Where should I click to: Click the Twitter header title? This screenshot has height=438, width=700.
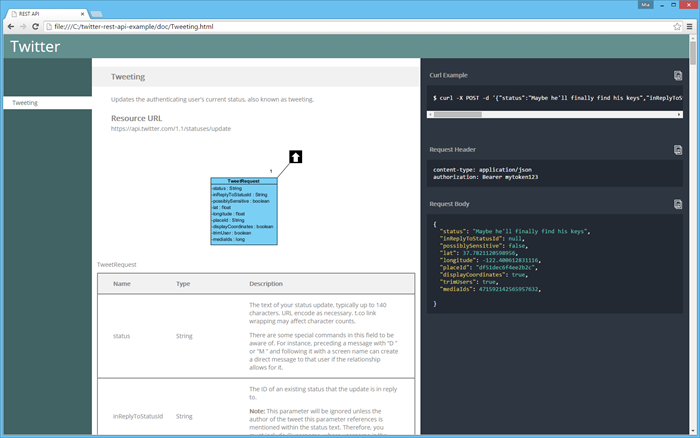point(35,46)
